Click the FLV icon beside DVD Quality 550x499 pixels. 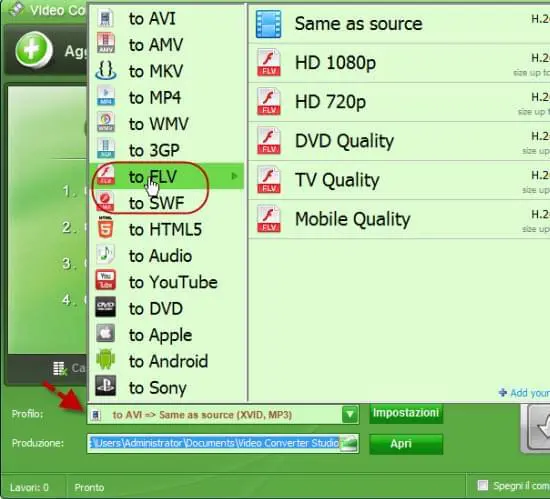pyautogui.click(x=269, y=141)
